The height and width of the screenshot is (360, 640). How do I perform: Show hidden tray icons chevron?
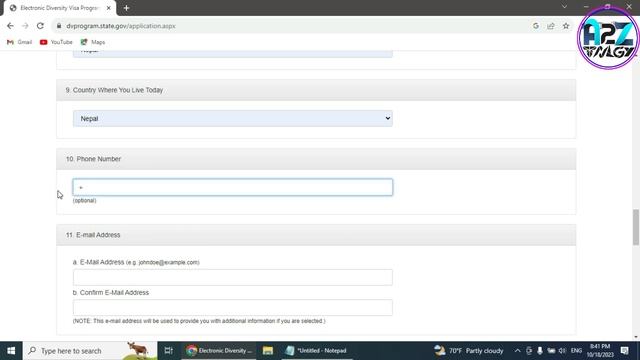517,351
